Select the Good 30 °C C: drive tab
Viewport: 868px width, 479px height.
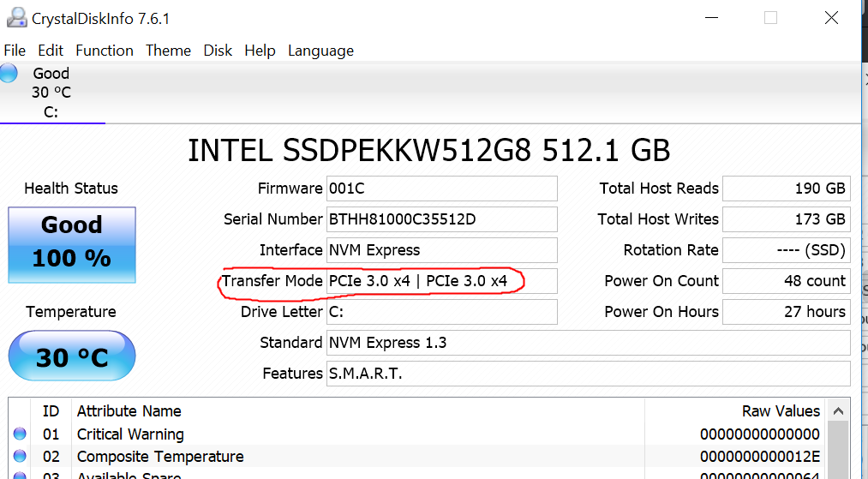(x=51, y=93)
